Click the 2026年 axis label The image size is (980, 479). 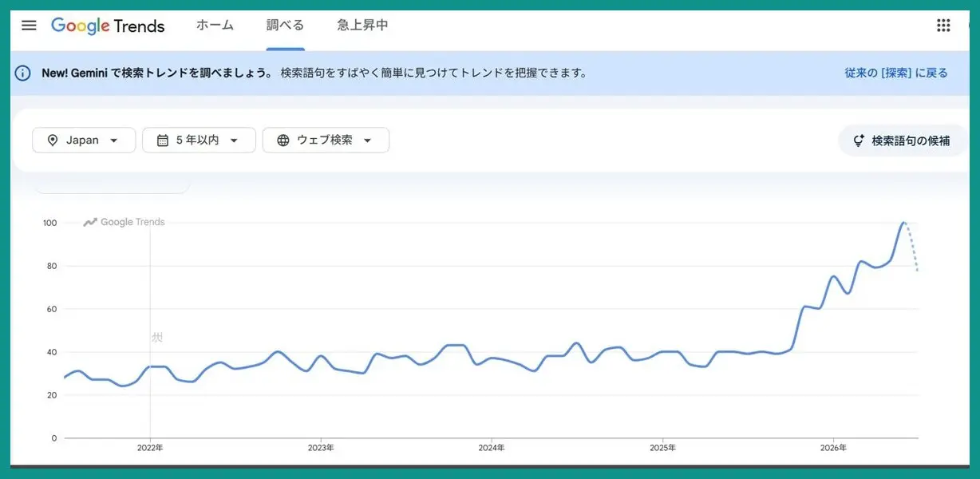pos(833,448)
